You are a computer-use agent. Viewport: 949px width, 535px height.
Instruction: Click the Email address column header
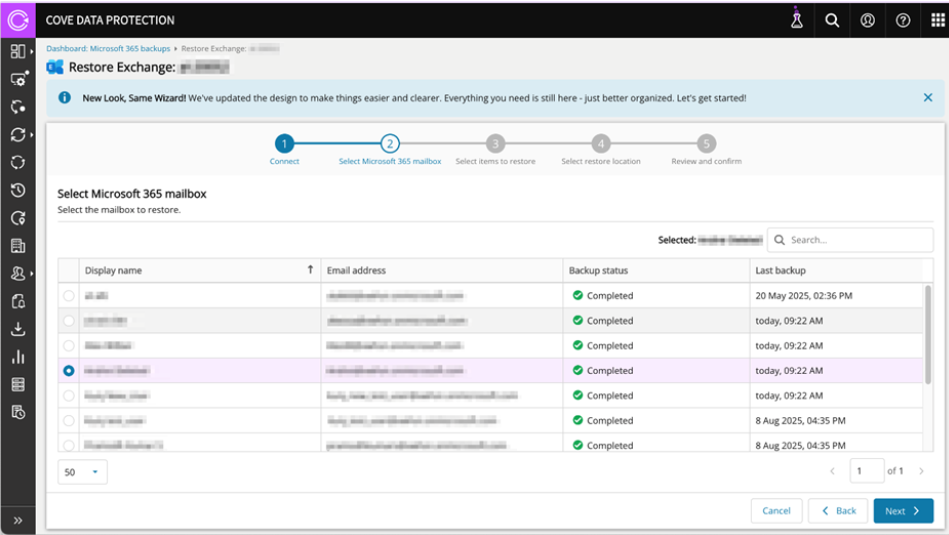pos(442,270)
